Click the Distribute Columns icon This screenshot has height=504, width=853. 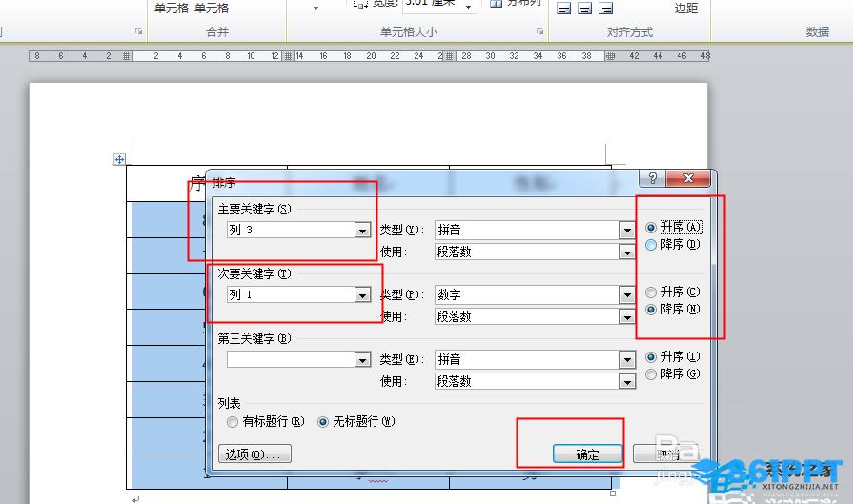tap(496, 4)
